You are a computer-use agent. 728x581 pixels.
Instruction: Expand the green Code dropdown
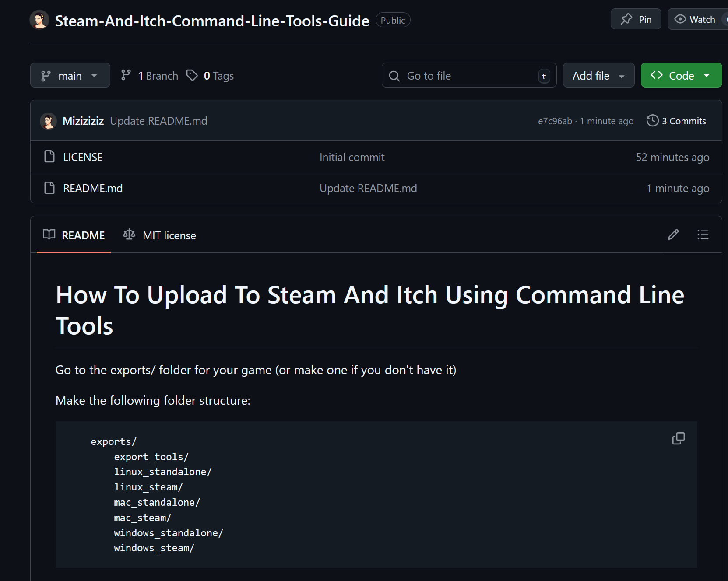tap(681, 76)
